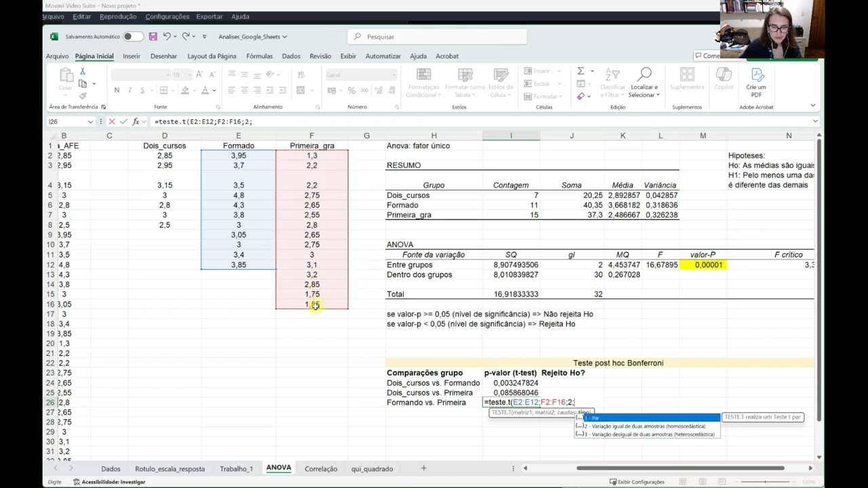The image size is (868, 488).
Task: Switch to the qui_quadrado sheet tab
Action: 372,469
